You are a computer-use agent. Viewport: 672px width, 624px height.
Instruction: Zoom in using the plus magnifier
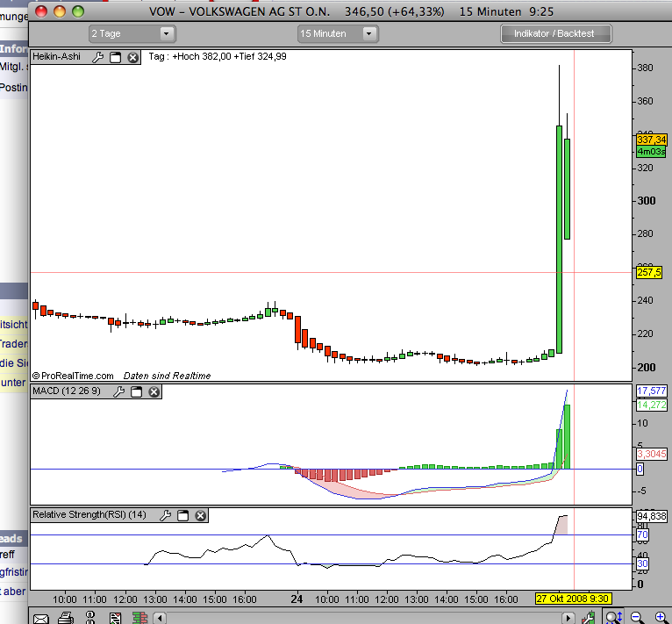tap(661, 618)
